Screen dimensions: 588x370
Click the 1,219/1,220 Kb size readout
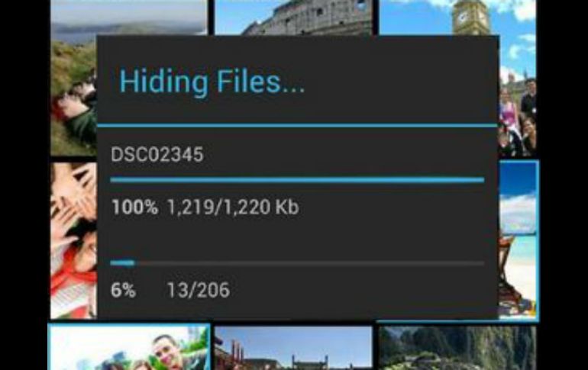pos(232,207)
